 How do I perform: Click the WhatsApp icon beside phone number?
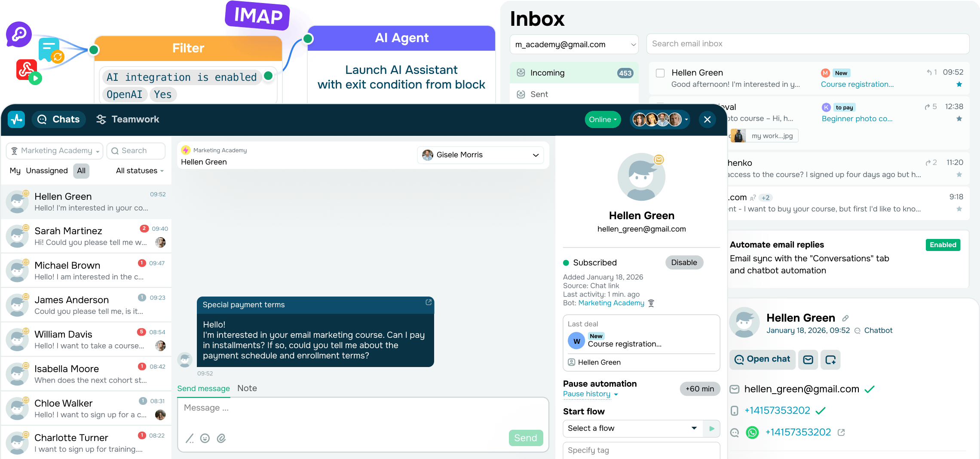752,432
